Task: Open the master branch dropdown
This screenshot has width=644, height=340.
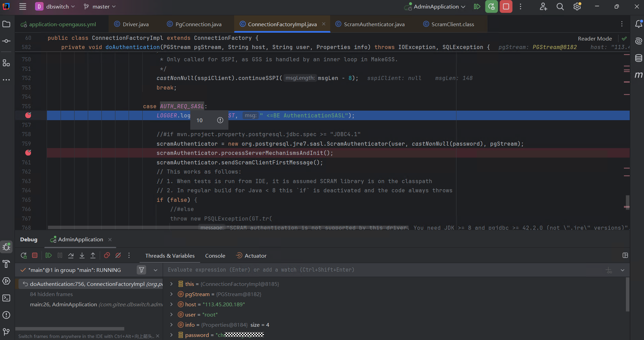Action: (x=100, y=7)
